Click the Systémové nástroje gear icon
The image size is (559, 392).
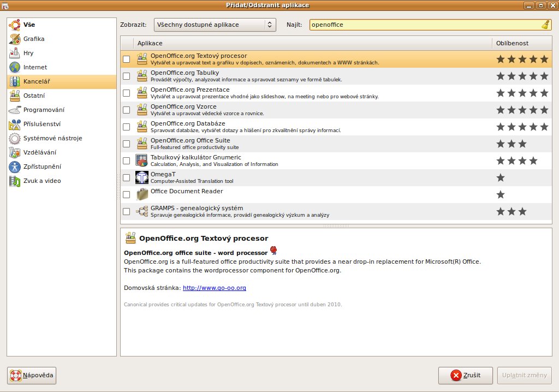tap(15, 138)
